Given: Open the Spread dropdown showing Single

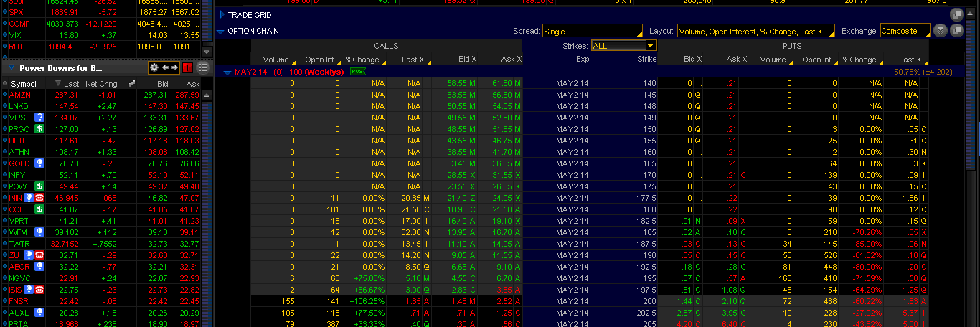Looking at the screenshot, I should pyautogui.click(x=592, y=31).
